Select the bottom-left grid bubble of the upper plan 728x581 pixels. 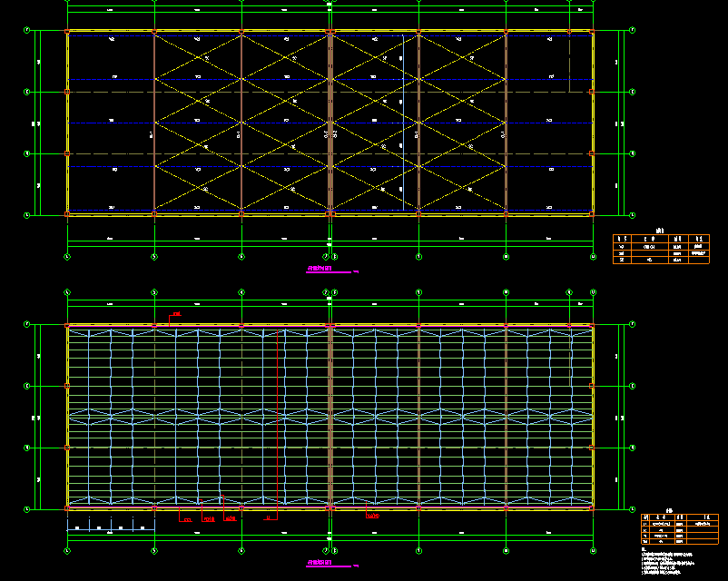26,214
